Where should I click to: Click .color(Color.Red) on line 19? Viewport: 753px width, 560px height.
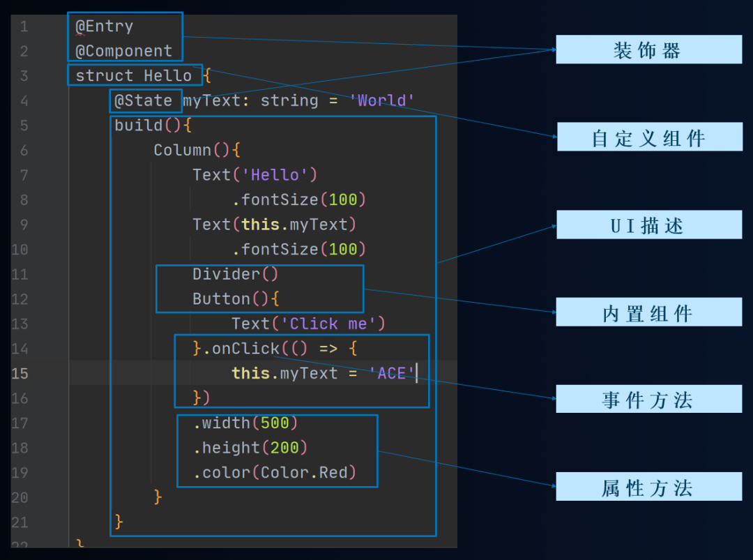pyautogui.click(x=274, y=473)
